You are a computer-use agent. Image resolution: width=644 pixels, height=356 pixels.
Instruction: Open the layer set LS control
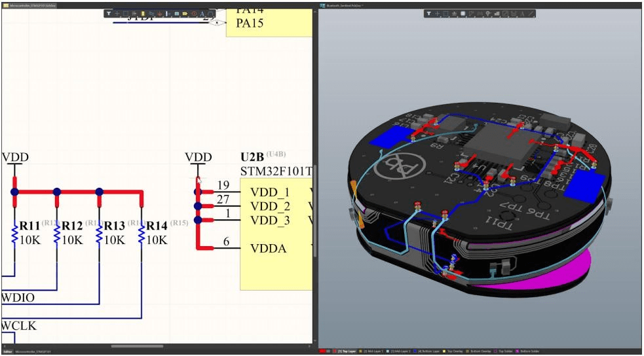[328, 351]
